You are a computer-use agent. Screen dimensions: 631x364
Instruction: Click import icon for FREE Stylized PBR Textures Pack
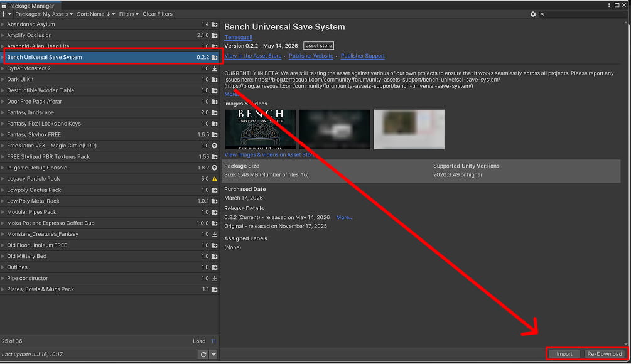[215, 157]
